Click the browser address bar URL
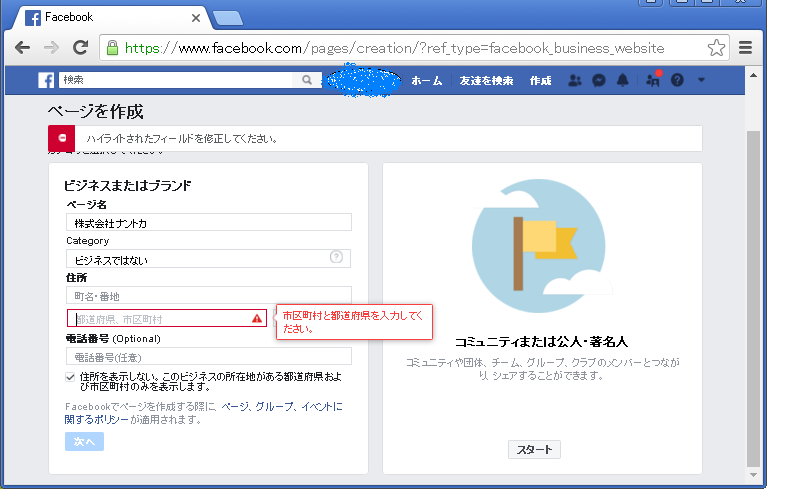 (394, 48)
